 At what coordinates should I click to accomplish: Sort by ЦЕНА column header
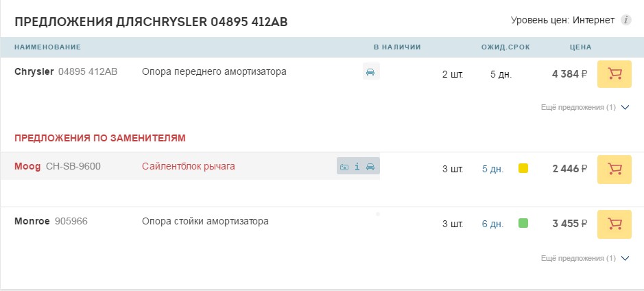click(x=581, y=47)
